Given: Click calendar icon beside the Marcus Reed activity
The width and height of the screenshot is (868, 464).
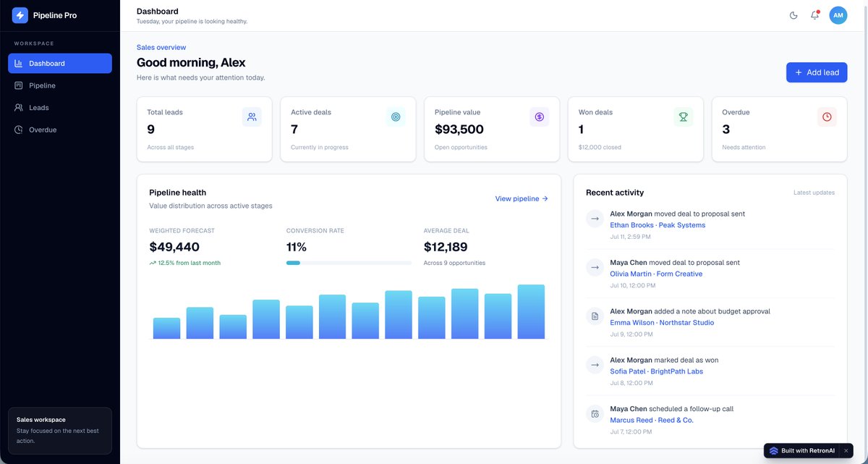Looking at the screenshot, I should click(595, 413).
